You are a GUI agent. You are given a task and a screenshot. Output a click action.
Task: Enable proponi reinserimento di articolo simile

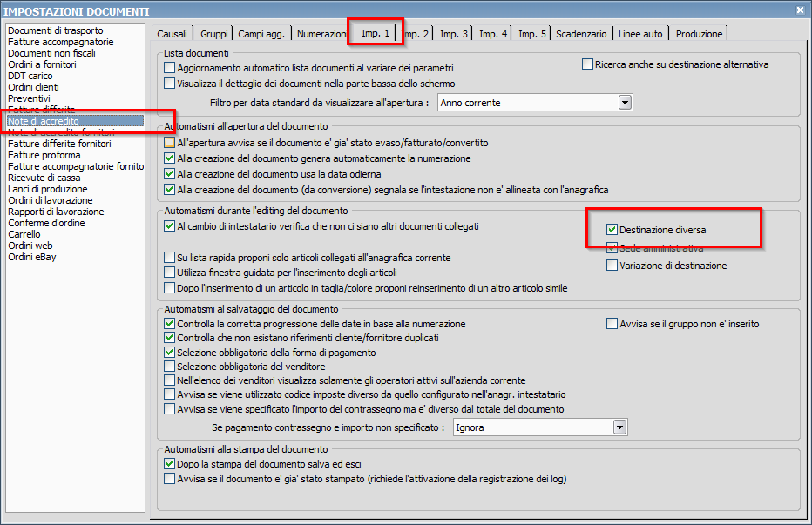click(169, 288)
